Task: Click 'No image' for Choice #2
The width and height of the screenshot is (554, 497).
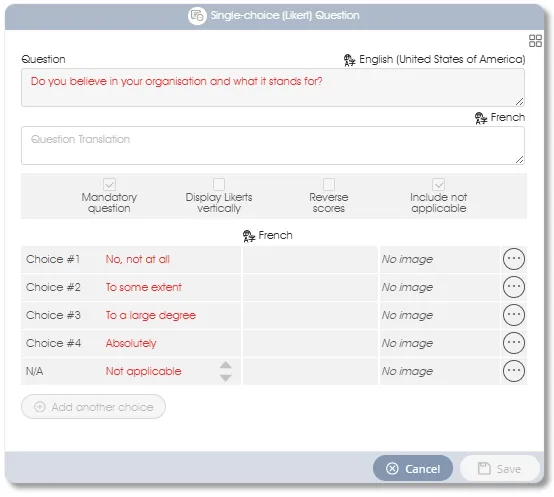Action: point(407,287)
